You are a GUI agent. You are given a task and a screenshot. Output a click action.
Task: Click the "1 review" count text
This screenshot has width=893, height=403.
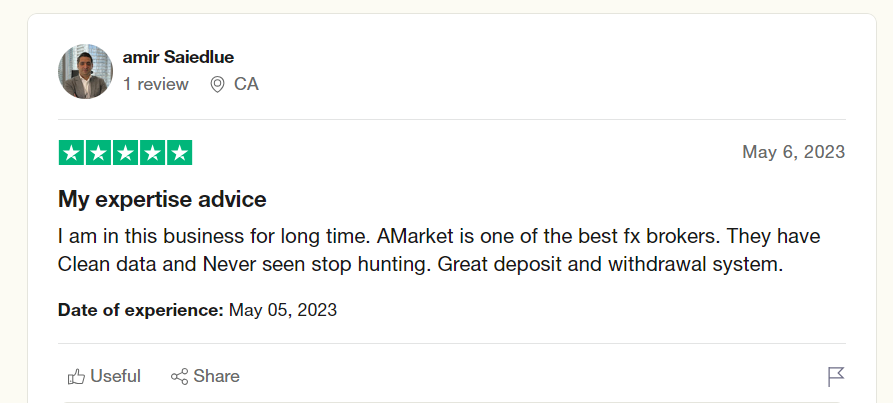(155, 84)
